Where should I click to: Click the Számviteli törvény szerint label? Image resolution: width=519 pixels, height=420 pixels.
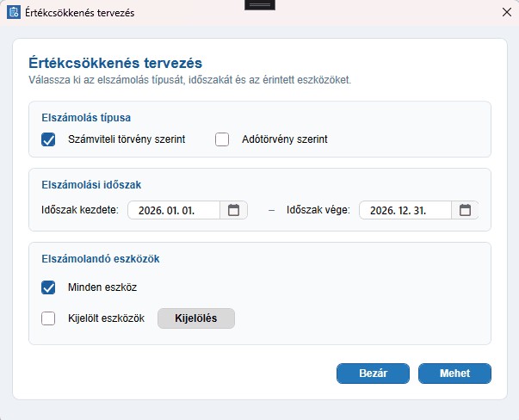127,139
